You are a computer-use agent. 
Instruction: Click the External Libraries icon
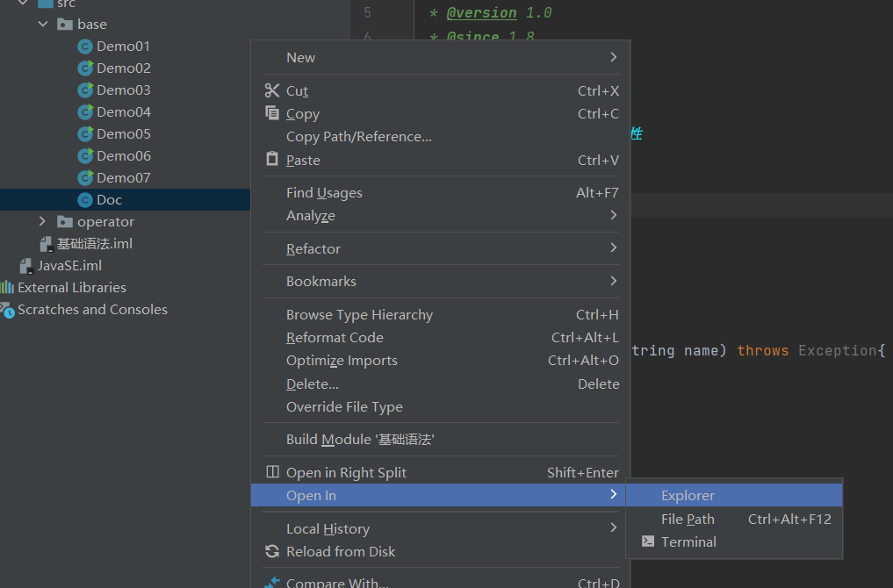[7, 288]
